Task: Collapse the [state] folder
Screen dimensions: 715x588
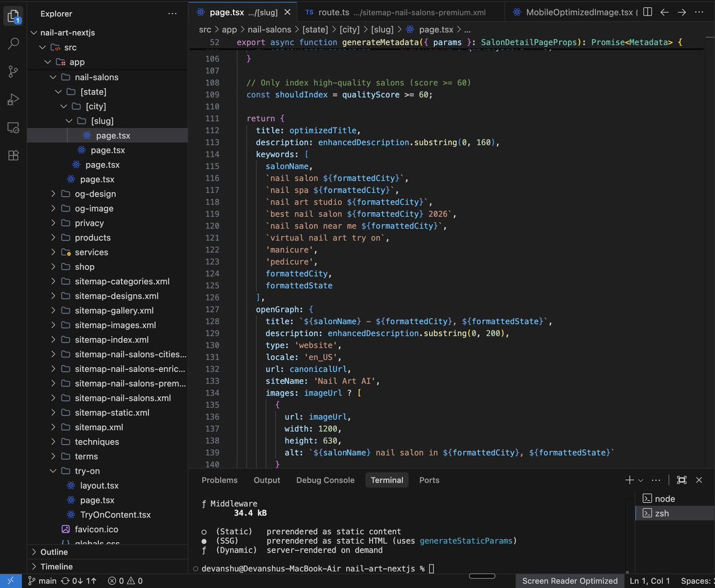Action: click(x=108, y=92)
